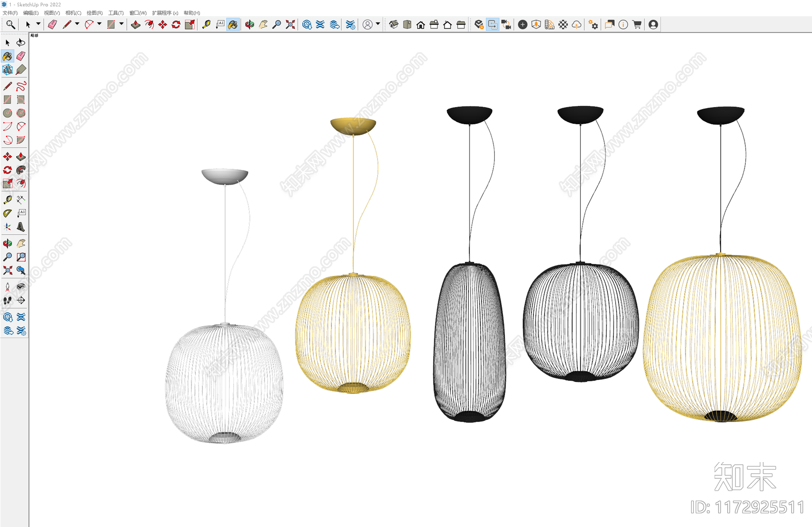This screenshot has height=527, width=812.
Task: Choose the Protractor tool in left palette
Action: (x=8, y=214)
